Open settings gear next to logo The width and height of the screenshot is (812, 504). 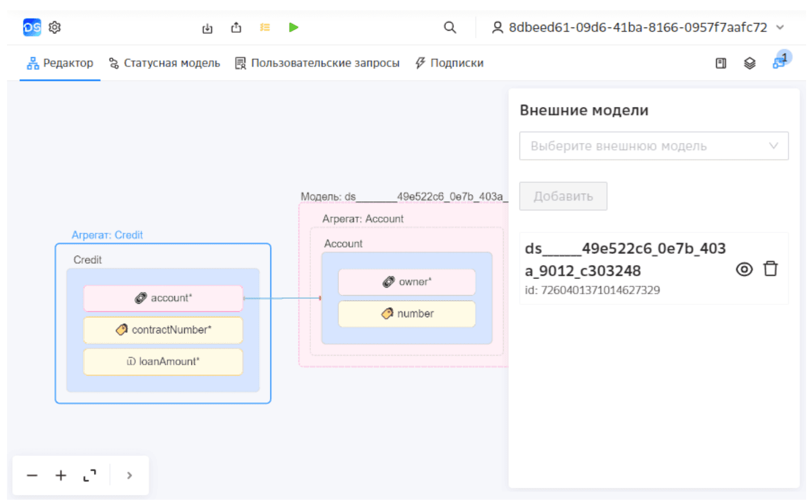coord(55,27)
